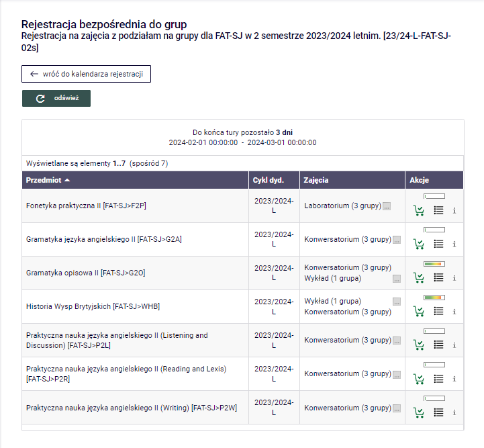The image size is (484, 448).
Task: Click registration cart icon for Fonetyka praktyczna II
Action: point(419,210)
